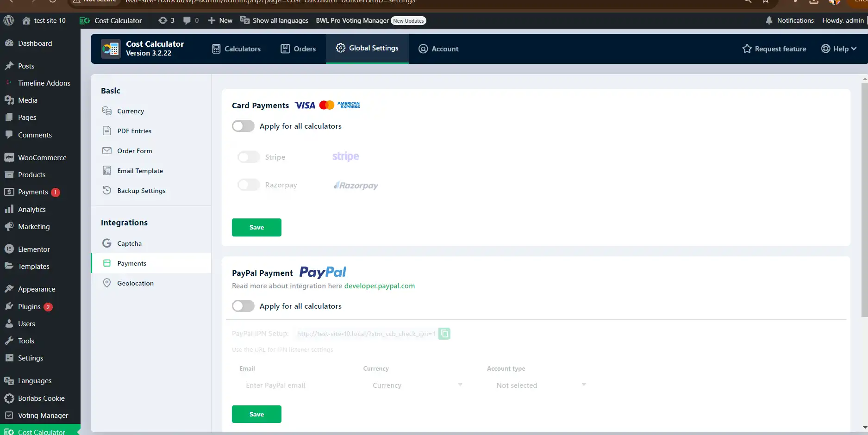
Task: Click the Show all languages translate icon
Action: point(245,20)
